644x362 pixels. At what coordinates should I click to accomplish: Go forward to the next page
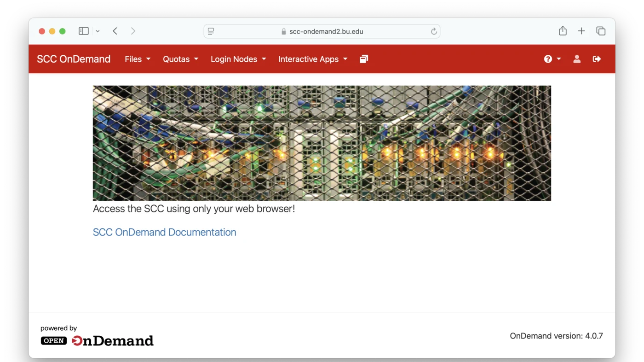point(133,31)
